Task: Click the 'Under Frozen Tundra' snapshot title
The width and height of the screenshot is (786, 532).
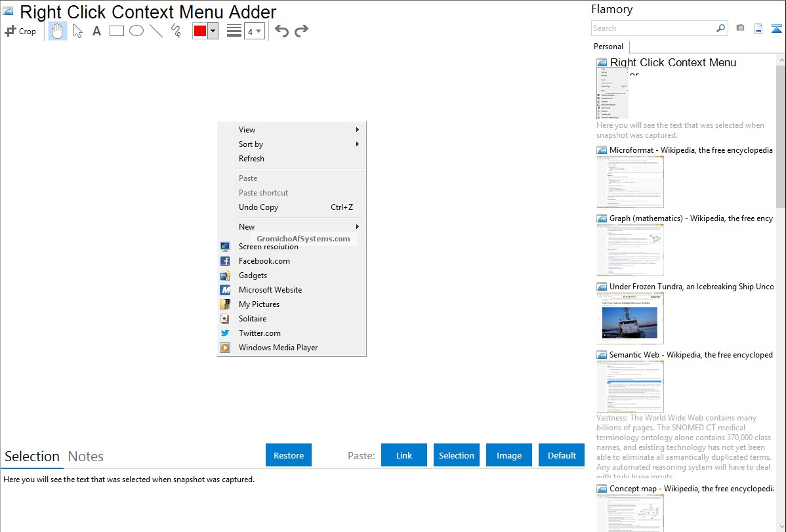Action: point(692,287)
